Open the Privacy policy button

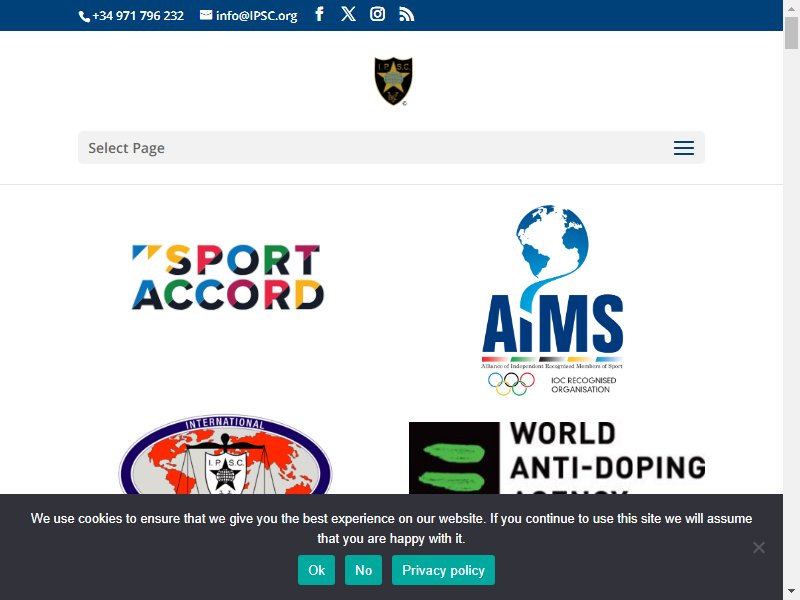pyautogui.click(x=443, y=570)
